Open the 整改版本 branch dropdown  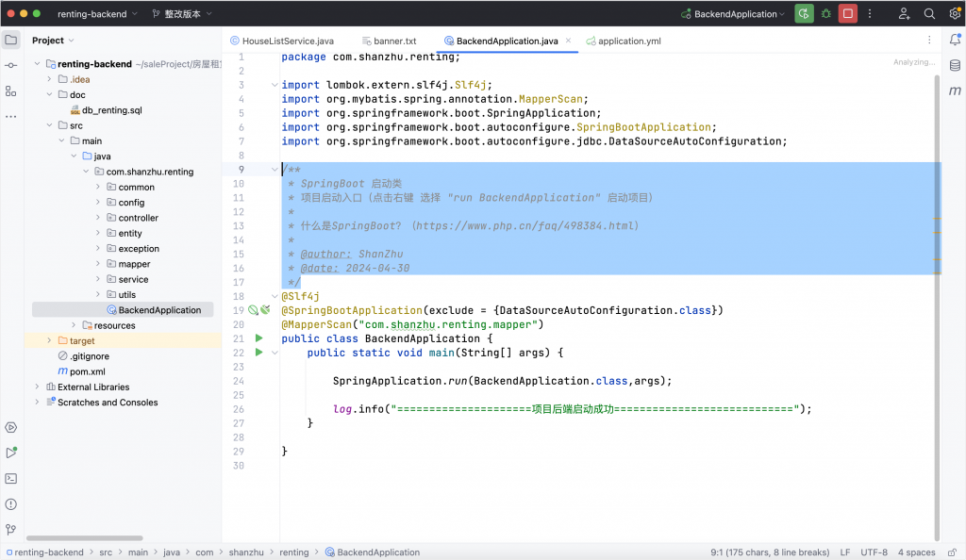click(x=181, y=14)
